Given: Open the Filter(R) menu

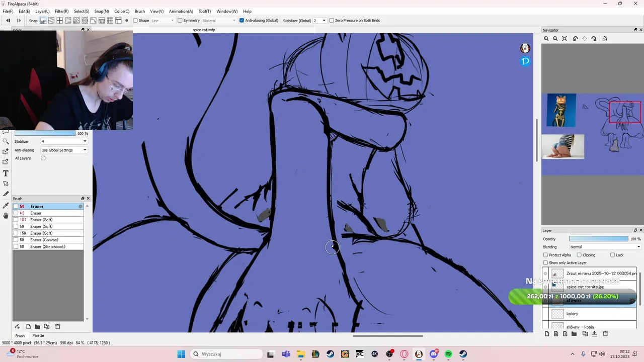Looking at the screenshot, I should coord(61,11).
